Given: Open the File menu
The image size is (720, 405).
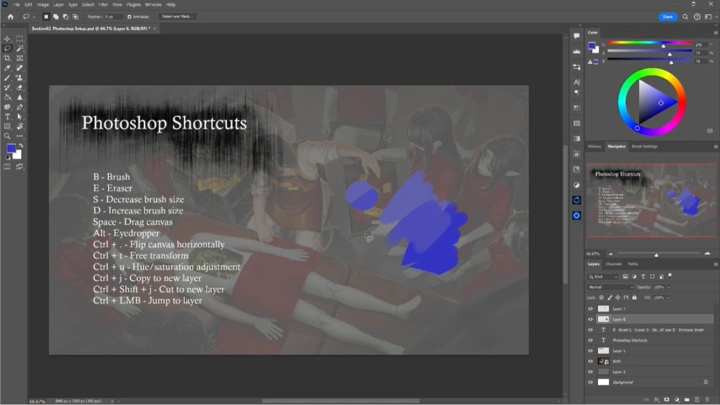Looking at the screenshot, I should point(16,5).
